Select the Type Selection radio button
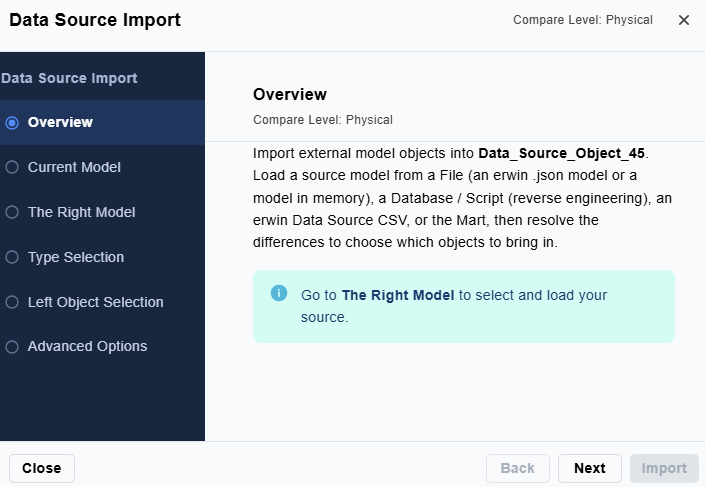Image resolution: width=705 pixels, height=487 pixels. 12,257
